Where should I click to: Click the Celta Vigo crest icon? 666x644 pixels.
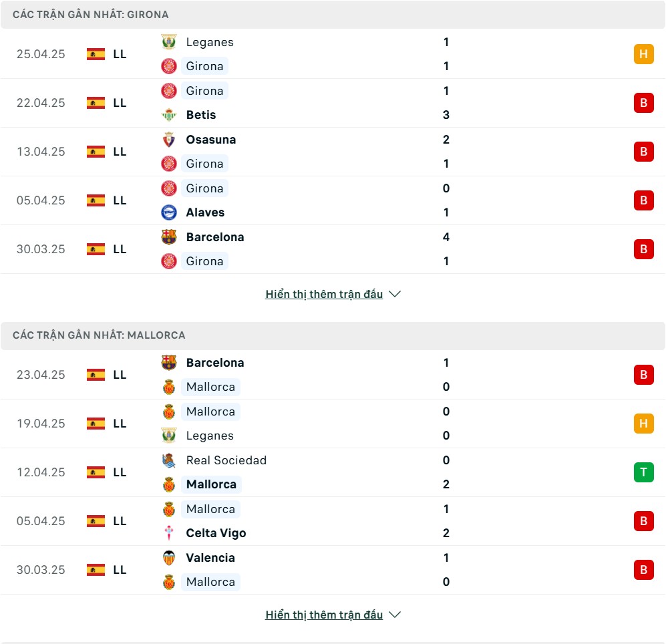click(168, 532)
